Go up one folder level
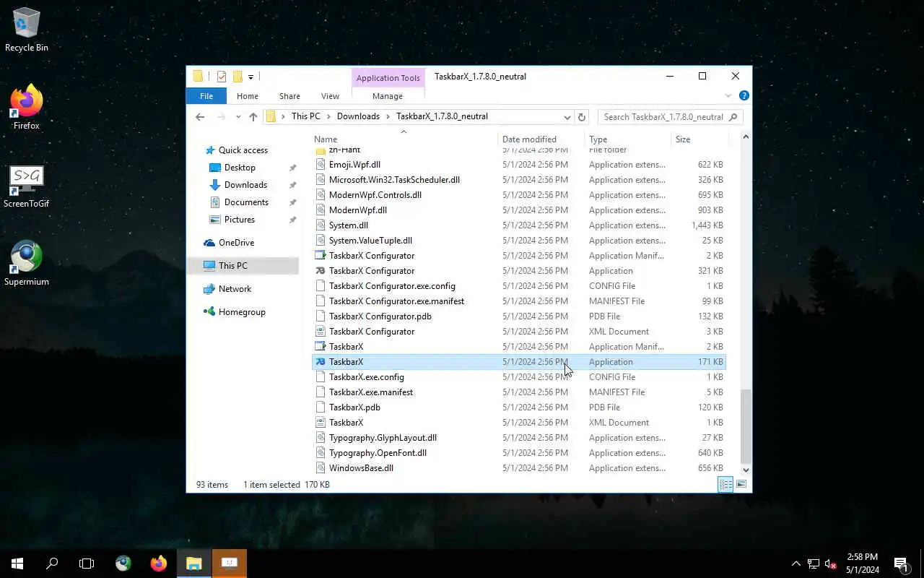The image size is (924, 578). pyautogui.click(x=253, y=116)
